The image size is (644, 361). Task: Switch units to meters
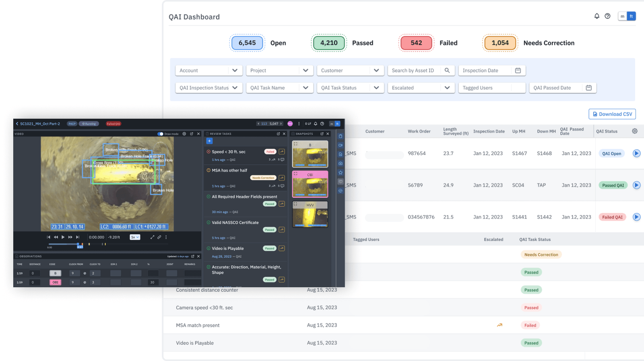[623, 16]
